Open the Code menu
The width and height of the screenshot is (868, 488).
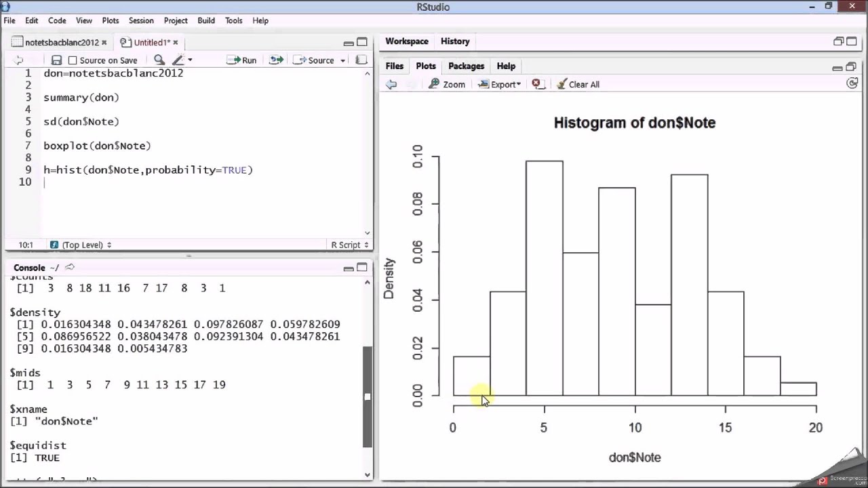click(57, 20)
